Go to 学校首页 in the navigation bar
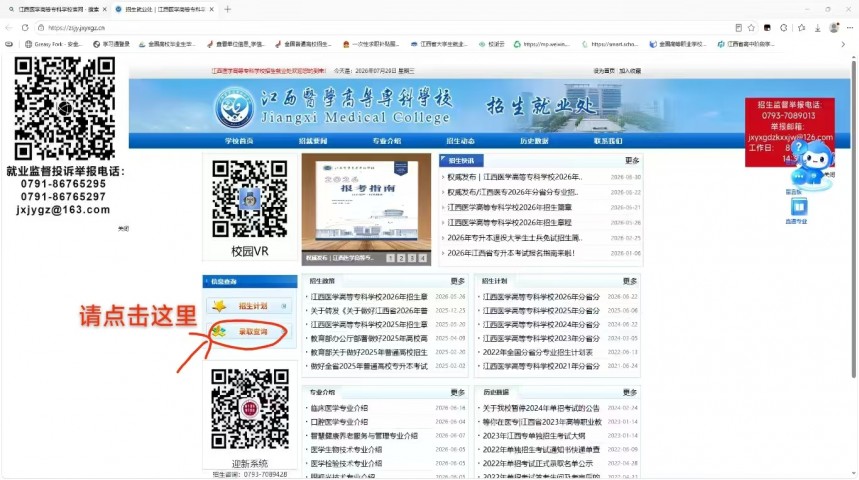859x480 pixels. 239,141
